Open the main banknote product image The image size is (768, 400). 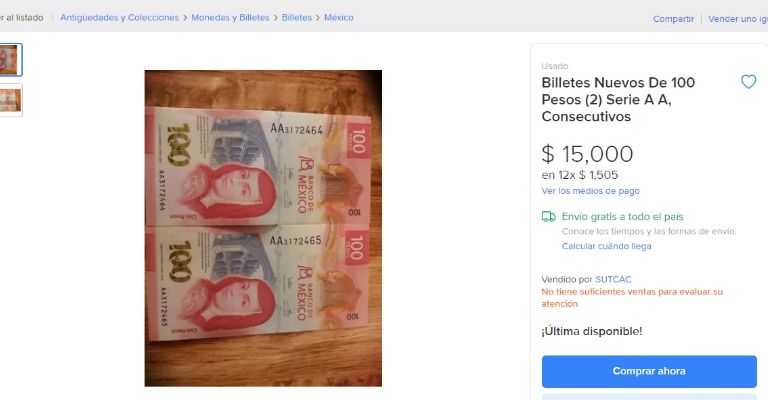coord(263,228)
